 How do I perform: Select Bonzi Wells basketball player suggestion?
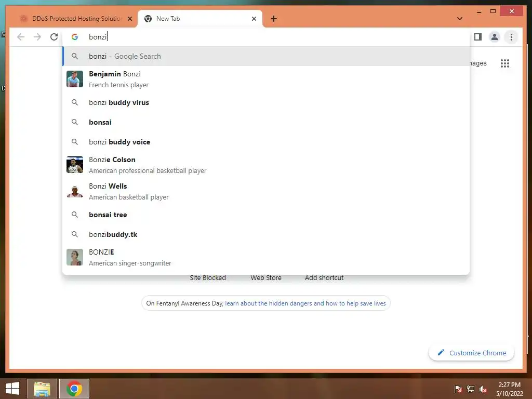[267, 191]
